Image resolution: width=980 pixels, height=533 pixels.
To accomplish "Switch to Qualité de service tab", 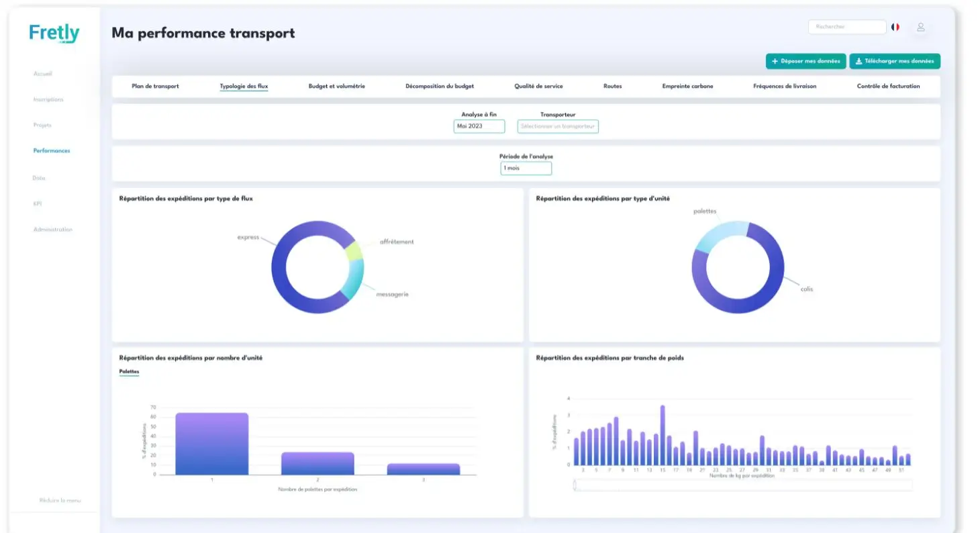I will click(x=538, y=86).
